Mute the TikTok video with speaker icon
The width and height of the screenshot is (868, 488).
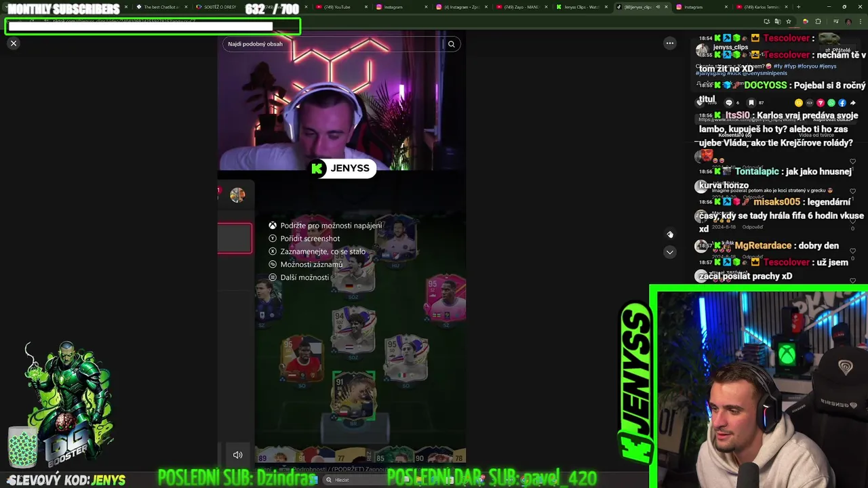(238, 455)
